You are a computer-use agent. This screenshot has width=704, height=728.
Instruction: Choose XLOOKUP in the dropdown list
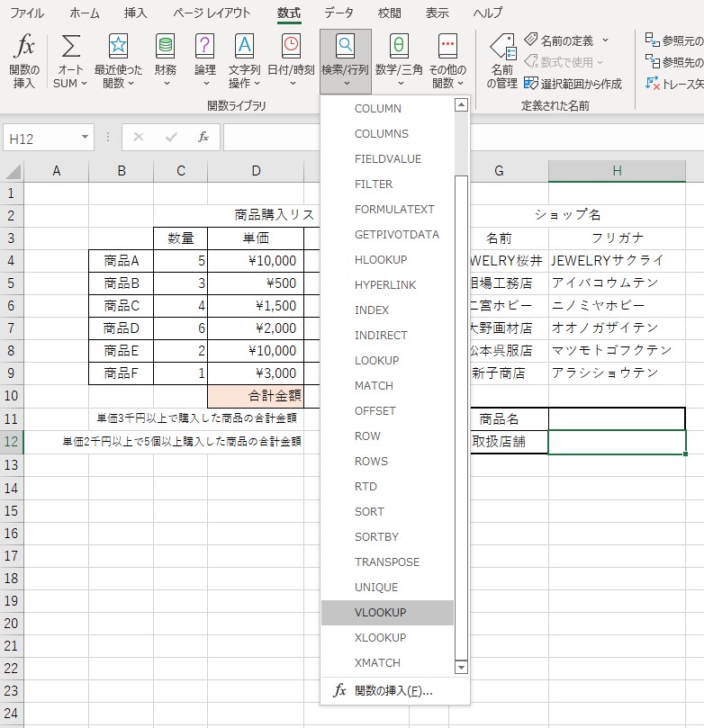pos(380,638)
